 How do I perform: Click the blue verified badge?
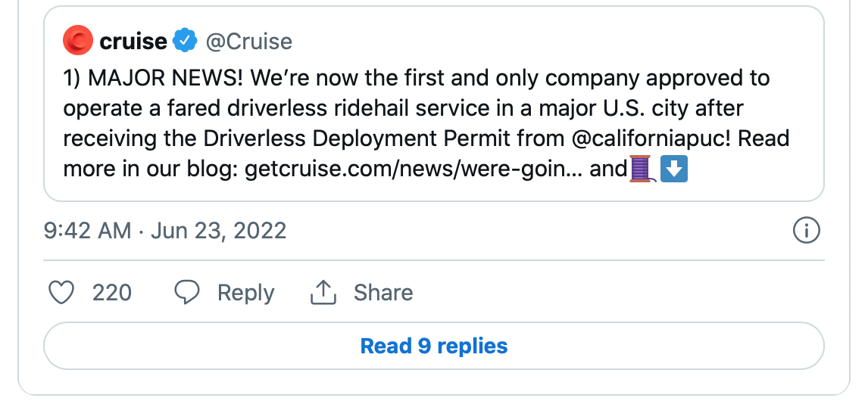185,41
